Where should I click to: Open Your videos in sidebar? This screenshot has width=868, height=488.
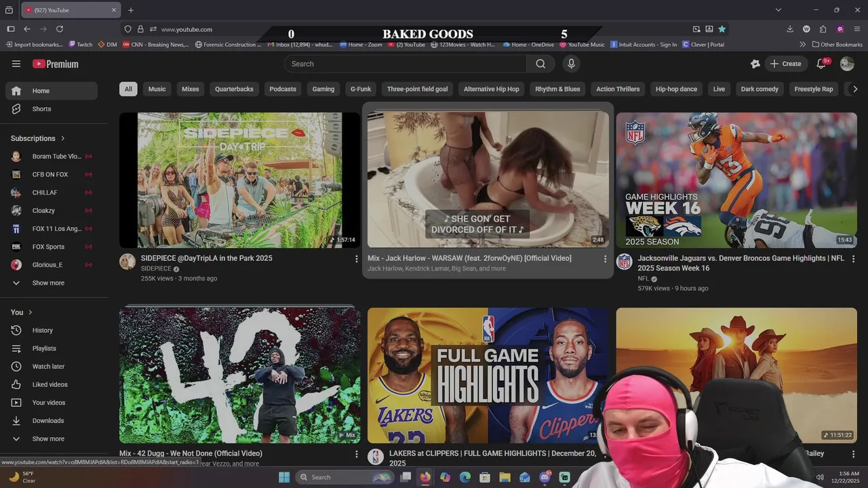point(52,403)
